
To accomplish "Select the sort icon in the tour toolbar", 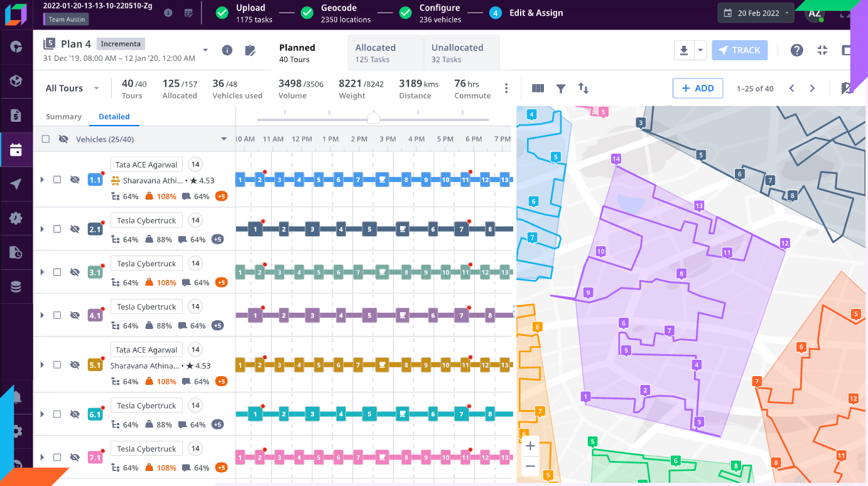I will (x=583, y=89).
